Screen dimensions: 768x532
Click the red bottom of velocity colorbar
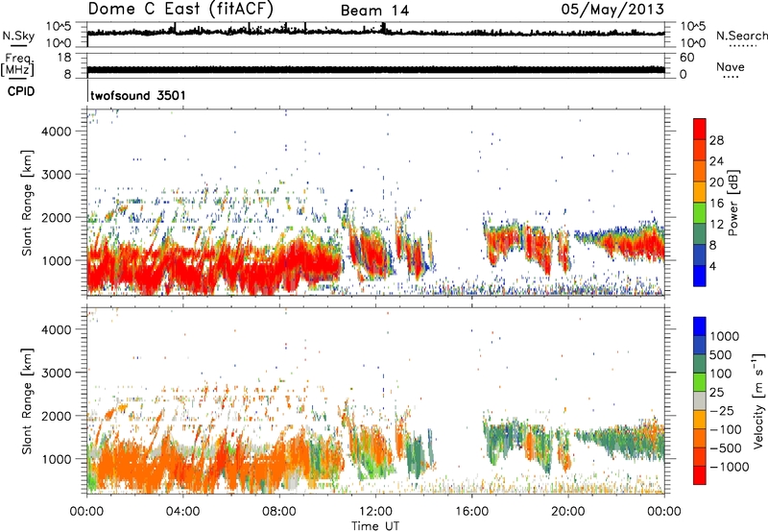coord(700,475)
